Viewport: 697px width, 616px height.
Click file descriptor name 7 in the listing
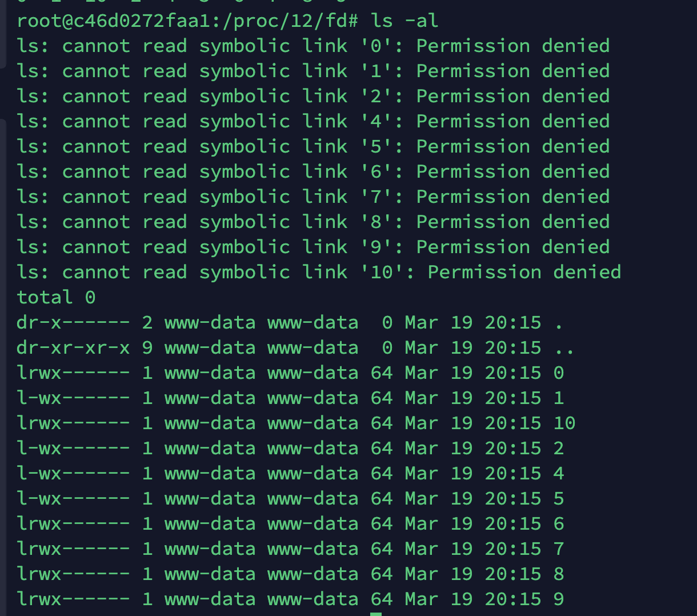coord(559,549)
